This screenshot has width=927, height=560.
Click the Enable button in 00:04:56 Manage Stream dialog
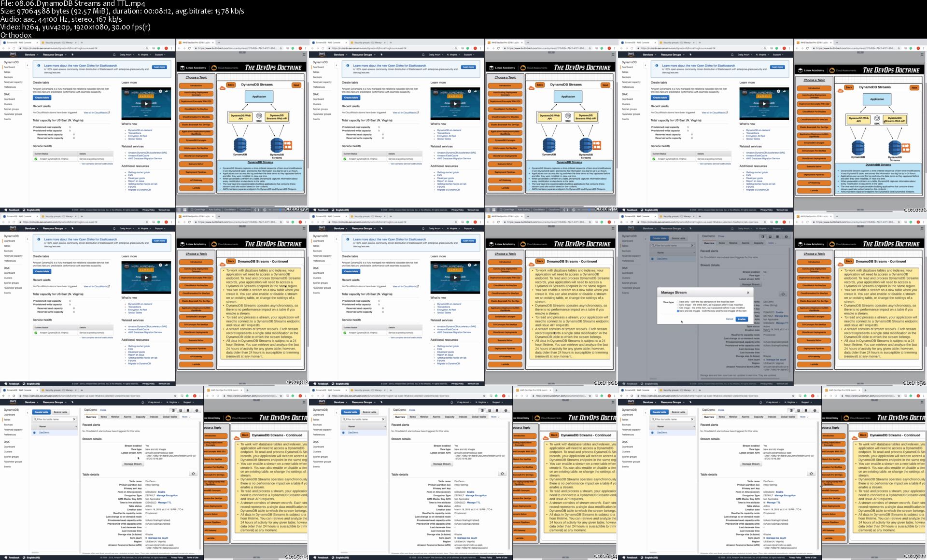point(742,319)
